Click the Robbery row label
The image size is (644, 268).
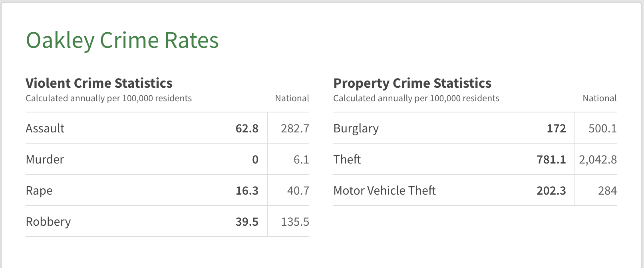coord(48,222)
